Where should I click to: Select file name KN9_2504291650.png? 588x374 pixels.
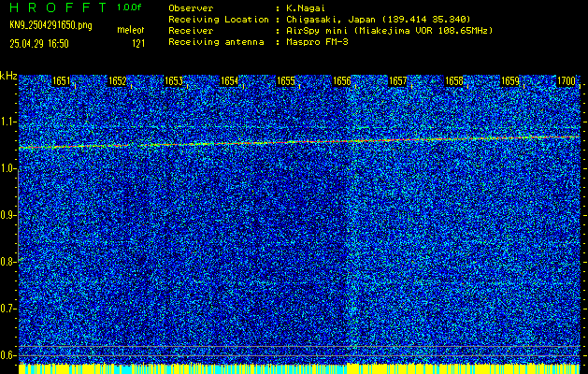pyautogui.click(x=50, y=25)
